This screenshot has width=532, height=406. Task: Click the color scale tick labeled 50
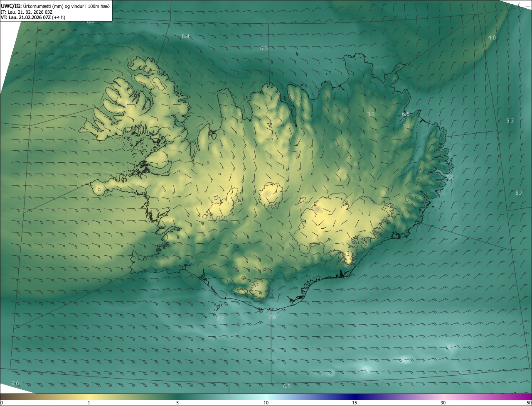(529, 403)
